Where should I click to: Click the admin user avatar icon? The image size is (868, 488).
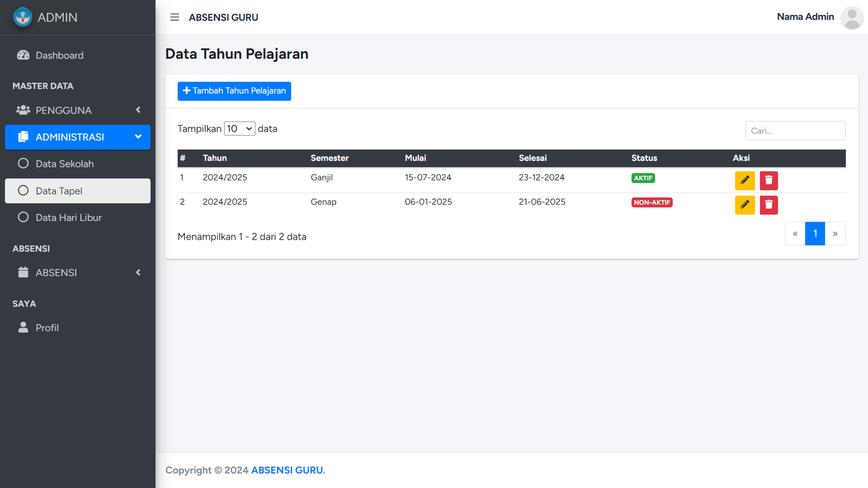851,17
